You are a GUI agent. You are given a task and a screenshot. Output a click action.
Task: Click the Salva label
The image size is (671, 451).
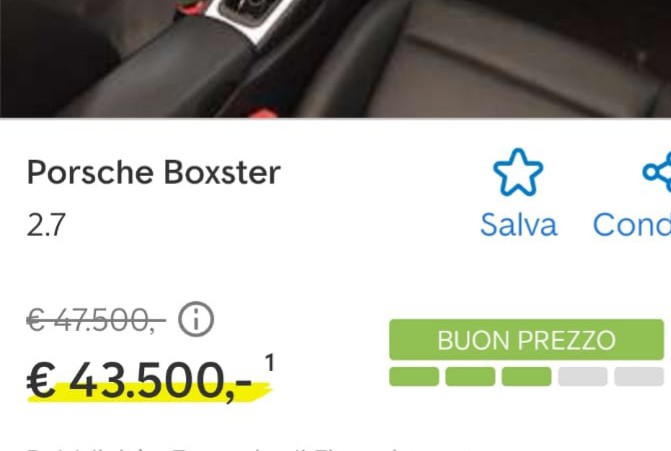click(x=519, y=225)
